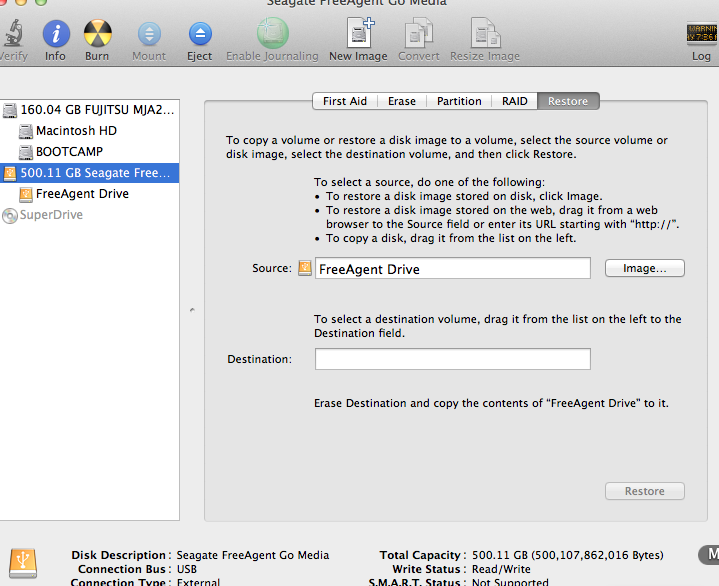The width and height of the screenshot is (719, 586).
Task: Click the S.M.A.R.T. Status Not Supported value
Action: [x=510, y=581]
